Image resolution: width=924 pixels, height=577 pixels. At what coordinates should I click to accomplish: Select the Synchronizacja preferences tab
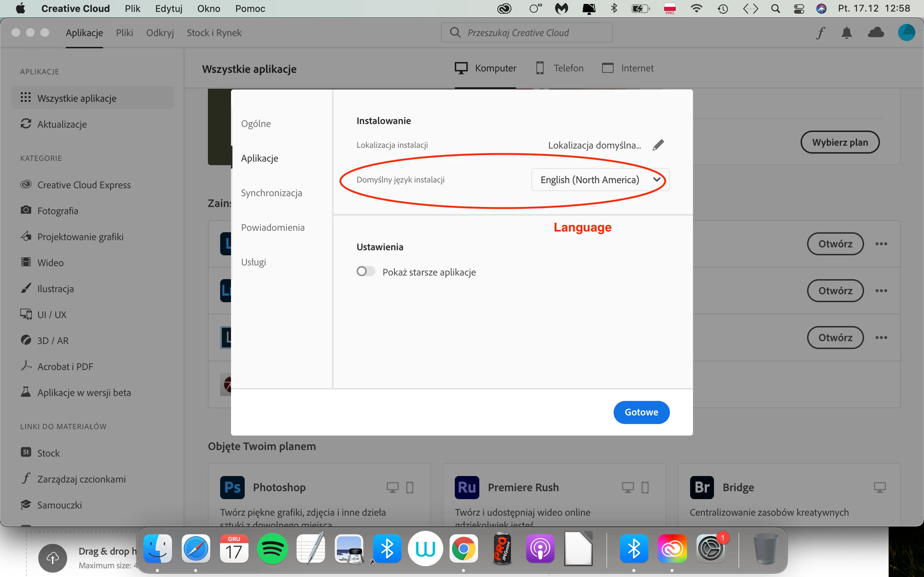[271, 193]
